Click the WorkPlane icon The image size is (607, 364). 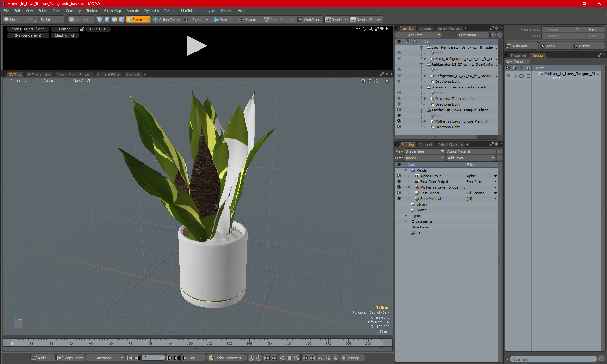tap(300, 20)
